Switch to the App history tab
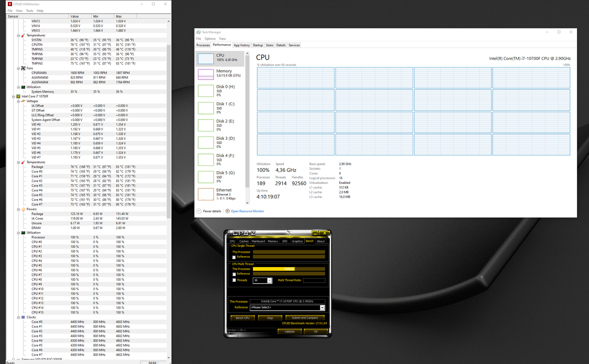This screenshot has height=364, width=589. click(242, 45)
